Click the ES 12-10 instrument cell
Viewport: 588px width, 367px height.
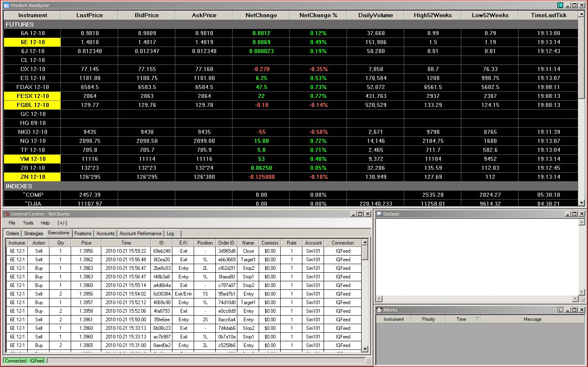(x=32, y=78)
